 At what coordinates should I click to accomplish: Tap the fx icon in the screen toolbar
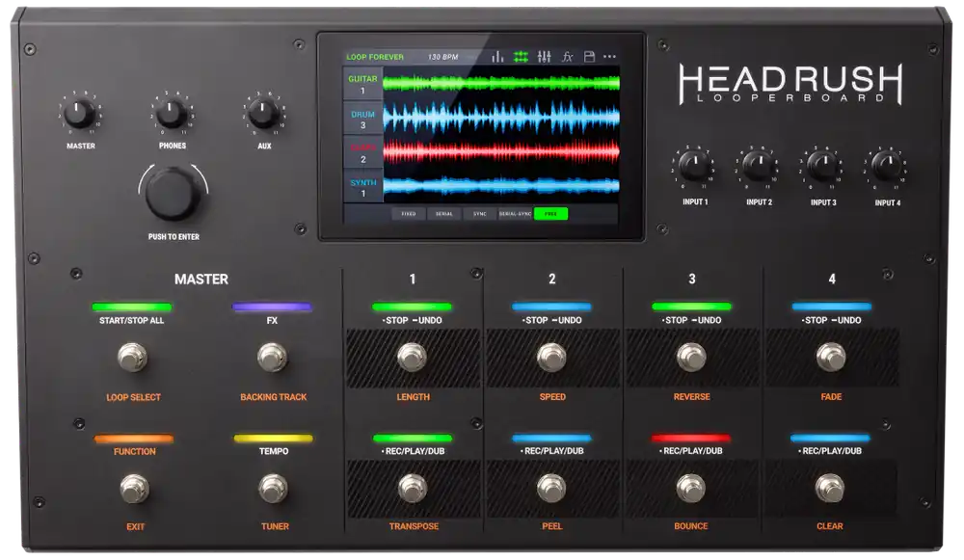pyautogui.click(x=567, y=57)
